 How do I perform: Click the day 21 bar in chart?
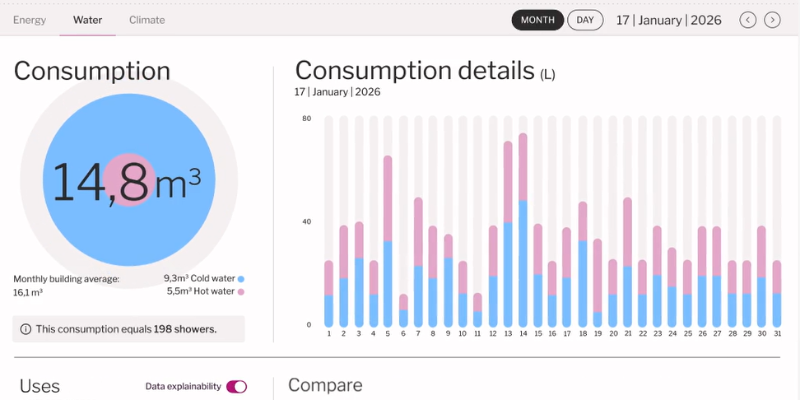tap(628, 262)
